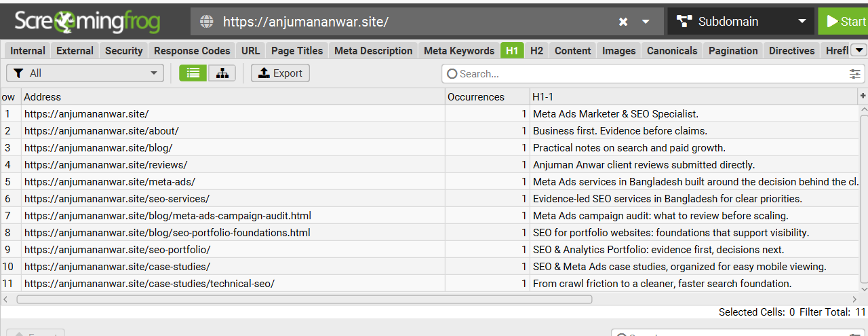Sort by the Address column header
Viewport: 868px width, 336px height.
233,96
